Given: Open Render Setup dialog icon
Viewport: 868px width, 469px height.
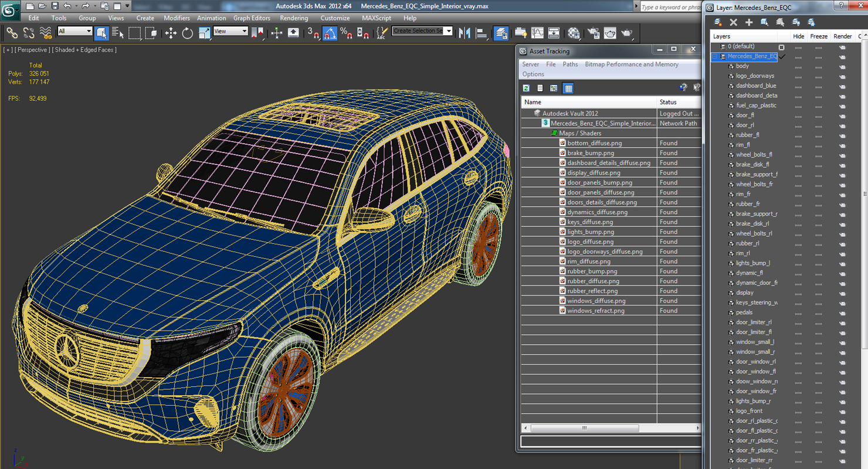Looking at the screenshot, I should pyautogui.click(x=594, y=33).
